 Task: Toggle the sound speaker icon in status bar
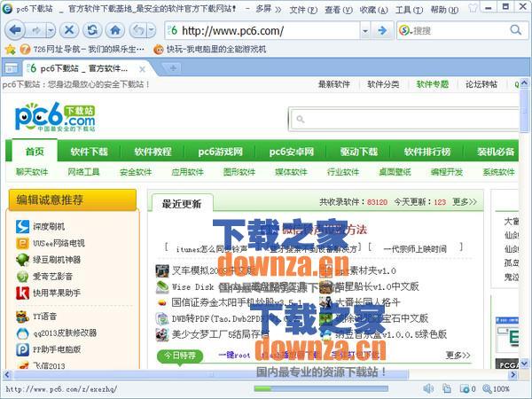[428, 388]
